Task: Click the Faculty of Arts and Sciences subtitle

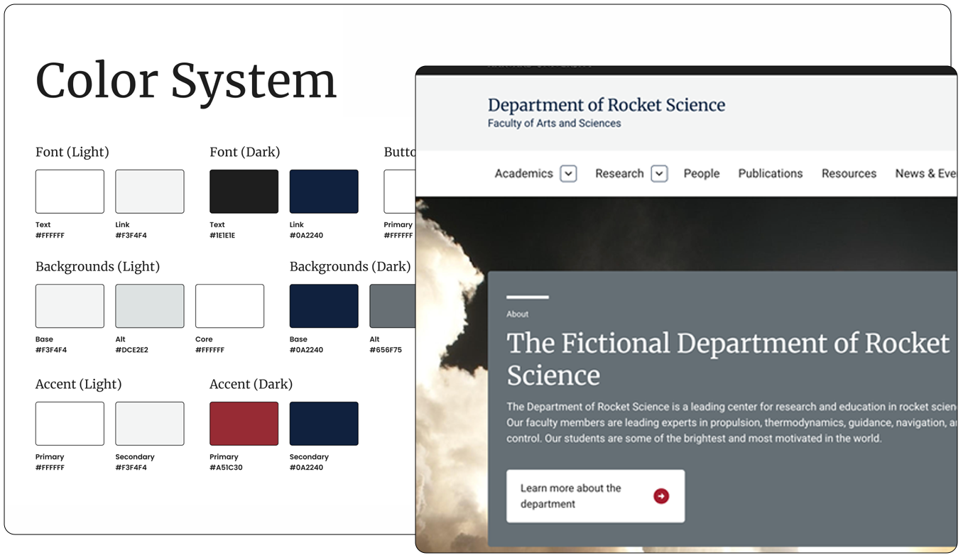Action: tap(554, 123)
